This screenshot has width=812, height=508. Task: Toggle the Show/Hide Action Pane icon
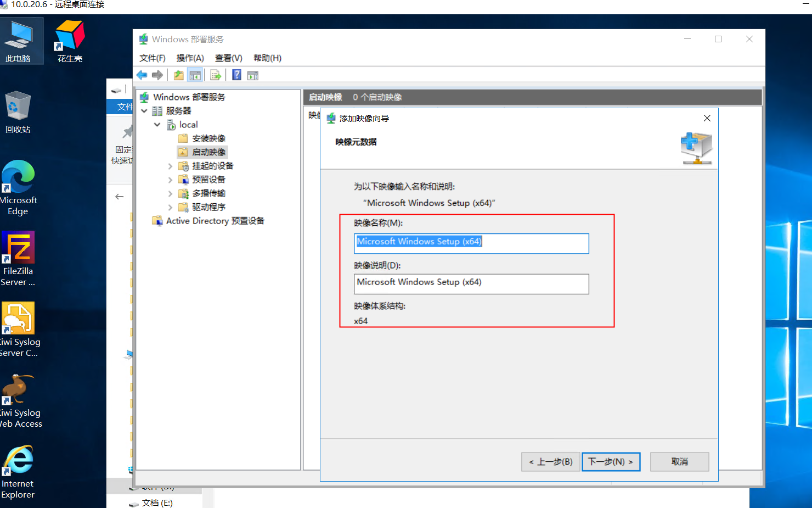coord(253,75)
